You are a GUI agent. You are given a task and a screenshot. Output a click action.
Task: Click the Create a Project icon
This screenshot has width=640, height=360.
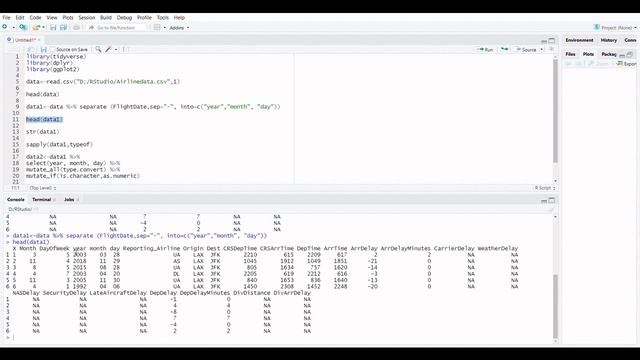(x=23, y=27)
